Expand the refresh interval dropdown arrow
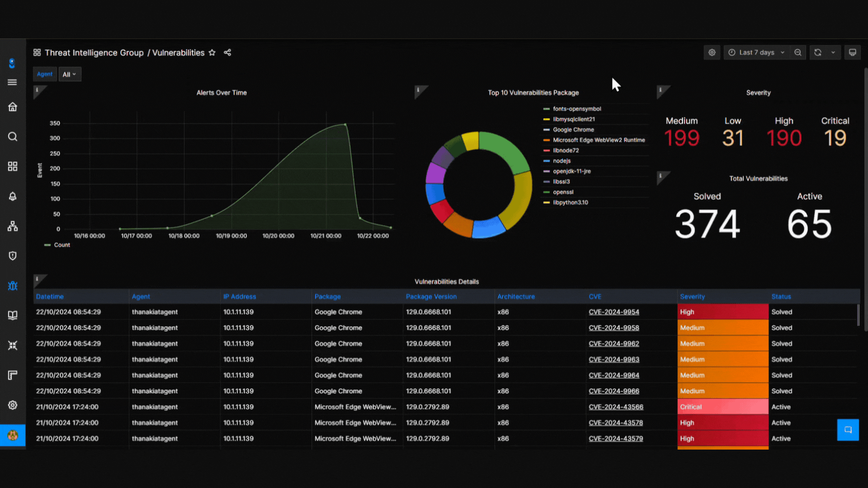Image resolution: width=868 pixels, height=488 pixels. tap(833, 52)
